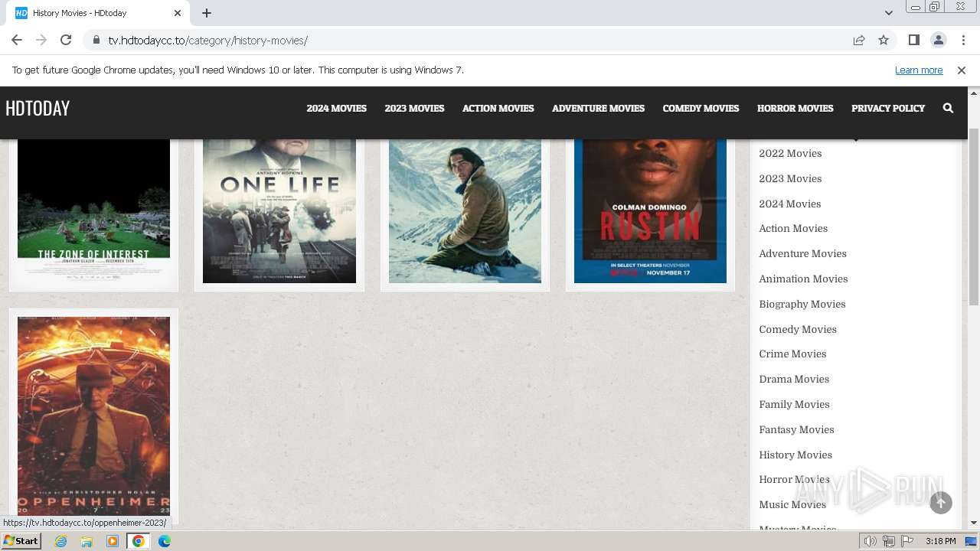Viewport: 980px width, 551px height.
Task: Go back with the browser back arrow
Action: click(17, 40)
